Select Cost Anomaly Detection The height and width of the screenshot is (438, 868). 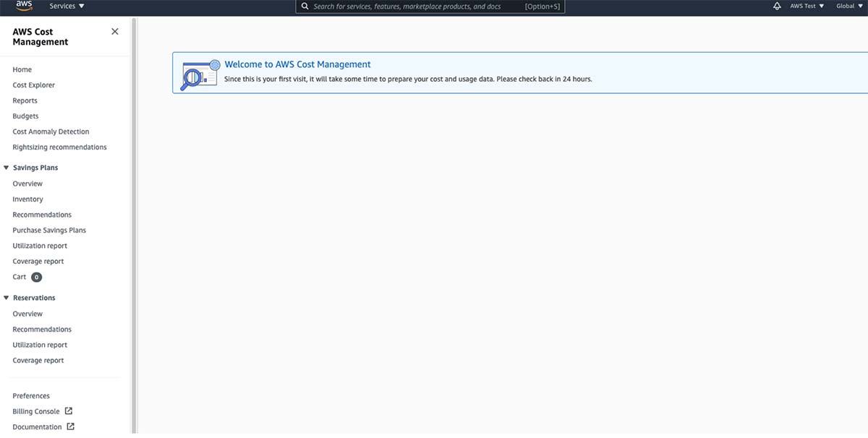pyautogui.click(x=51, y=132)
